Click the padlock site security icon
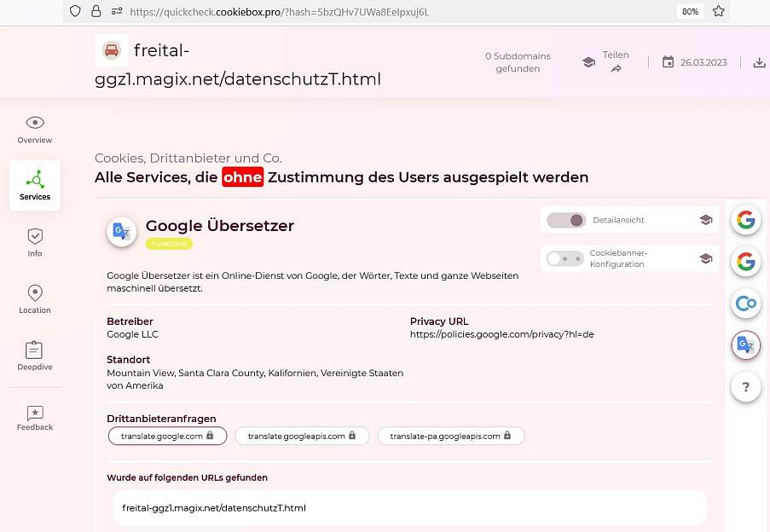Screen dimensions: 770x532 (96, 11)
